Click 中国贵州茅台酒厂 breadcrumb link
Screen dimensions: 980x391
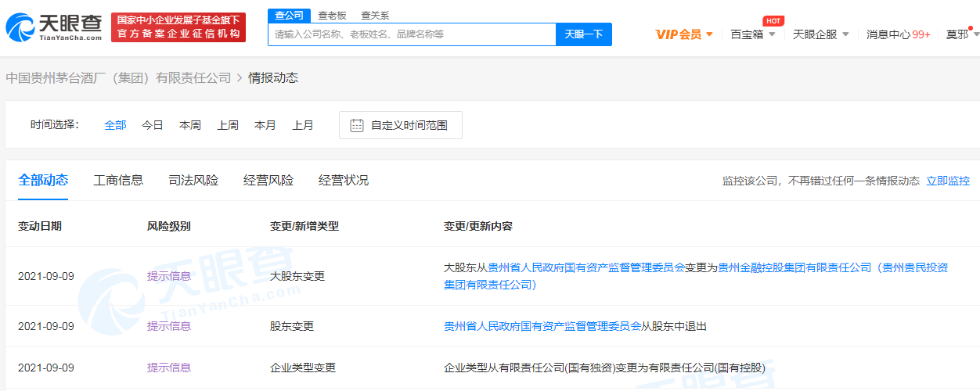pos(118,77)
